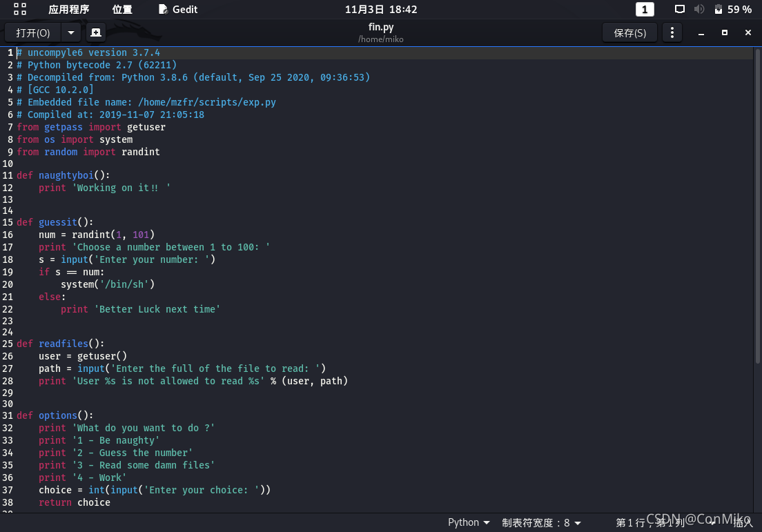Click the 'def options():' line
Image resolution: width=762 pixels, height=532 pixels.
click(x=55, y=415)
